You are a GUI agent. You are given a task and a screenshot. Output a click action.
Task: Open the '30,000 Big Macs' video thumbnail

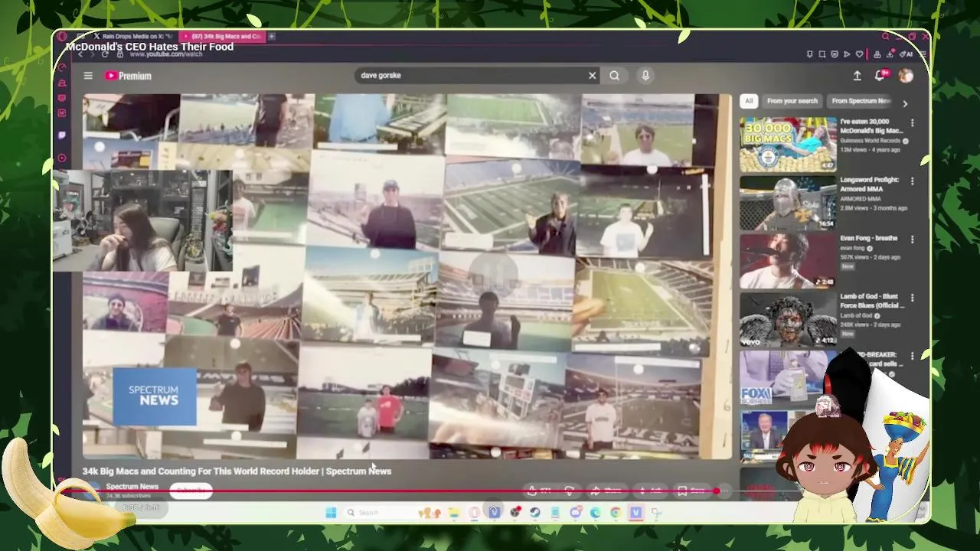click(x=788, y=144)
